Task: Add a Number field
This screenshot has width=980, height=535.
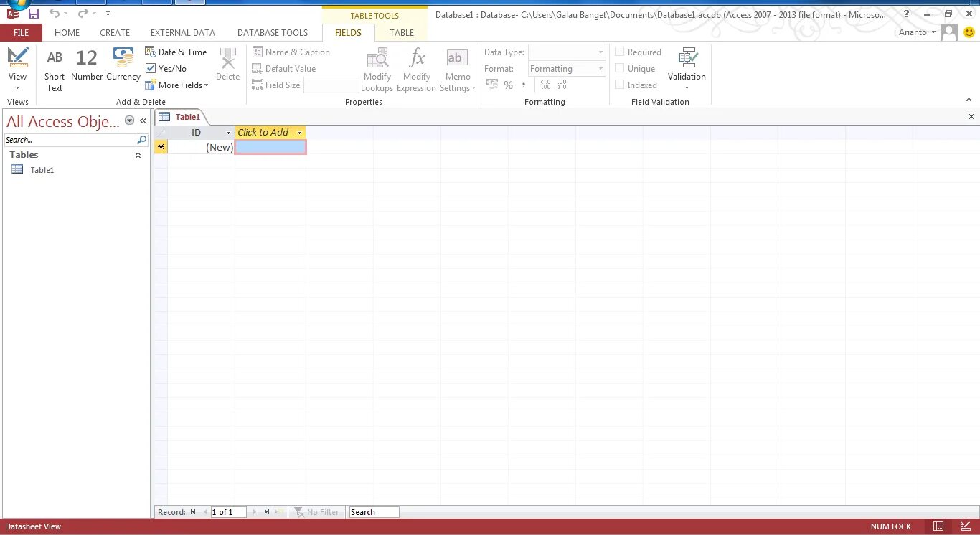Action: [86, 68]
